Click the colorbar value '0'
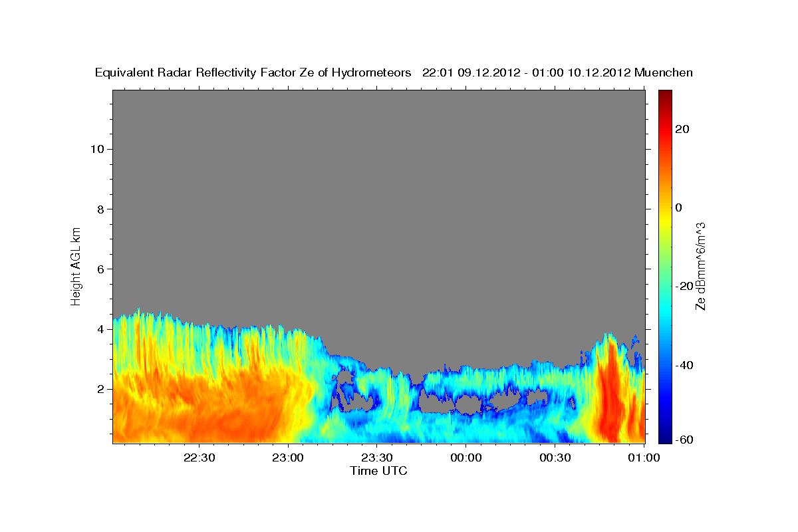 click(679, 207)
